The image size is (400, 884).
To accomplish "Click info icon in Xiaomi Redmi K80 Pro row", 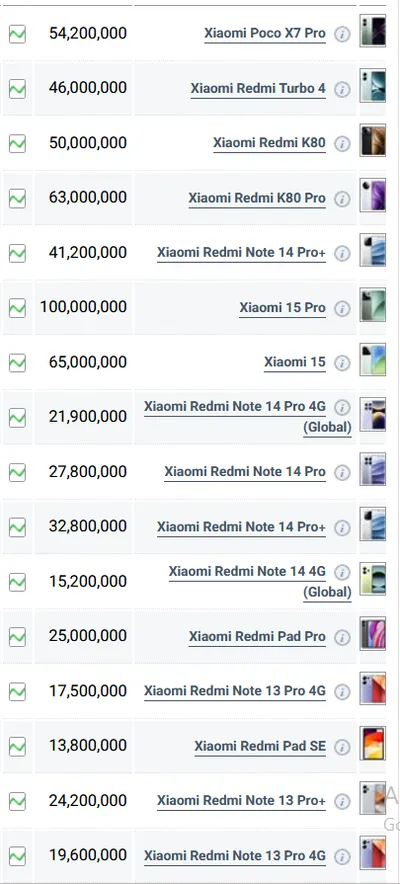I will (342, 199).
